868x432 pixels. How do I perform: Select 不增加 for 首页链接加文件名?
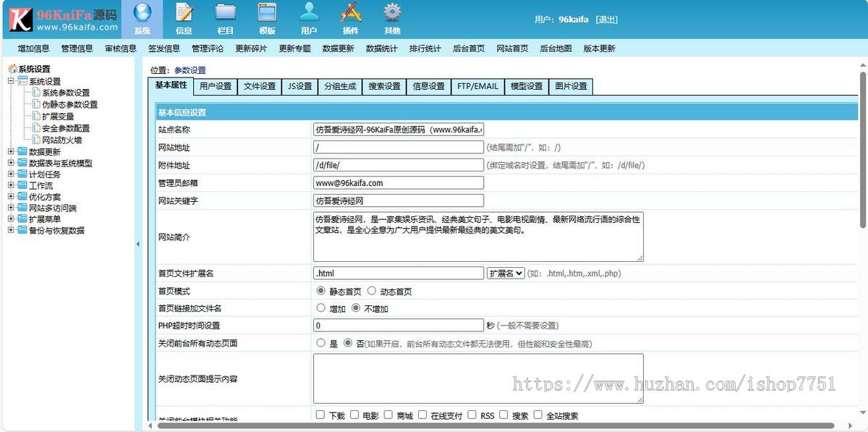click(356, 308)
